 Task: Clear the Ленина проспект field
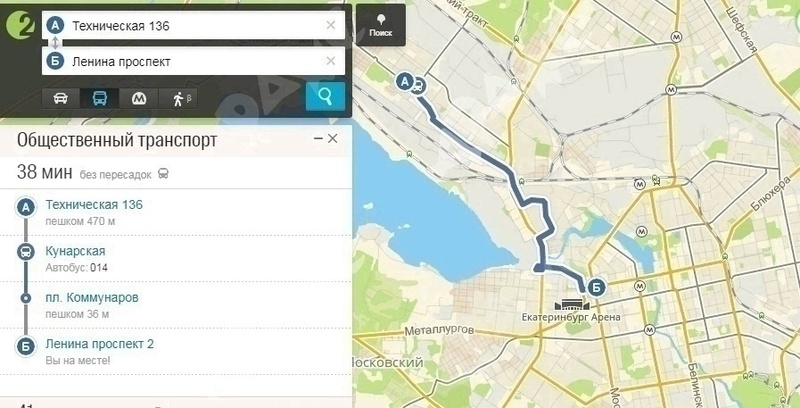click(x=331, y=61)
